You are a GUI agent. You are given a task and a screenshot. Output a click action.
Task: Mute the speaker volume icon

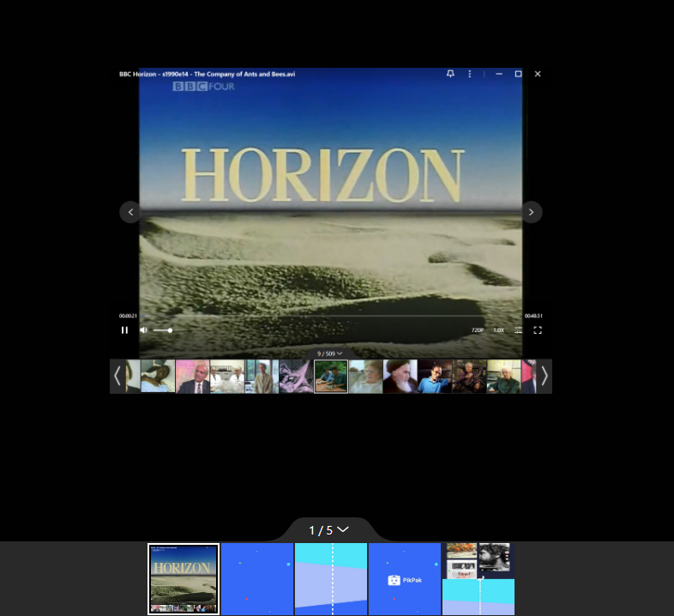(x=143, y=330)
